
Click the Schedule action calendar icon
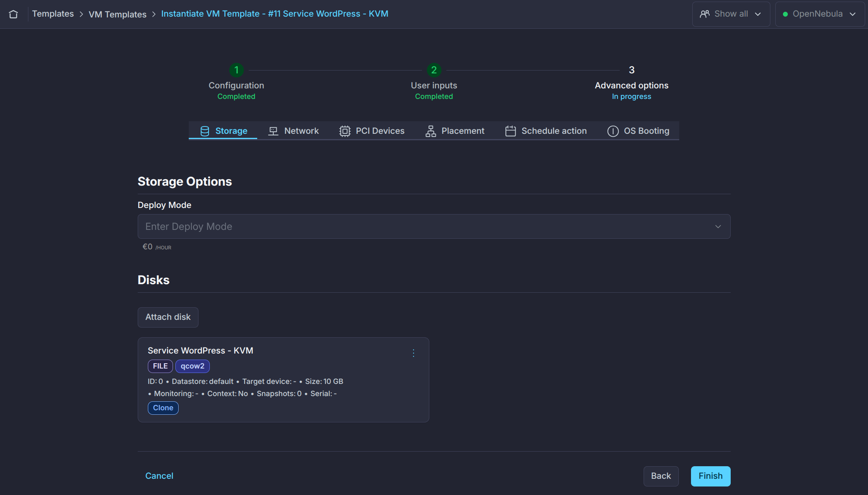click(x=510, y=131)
